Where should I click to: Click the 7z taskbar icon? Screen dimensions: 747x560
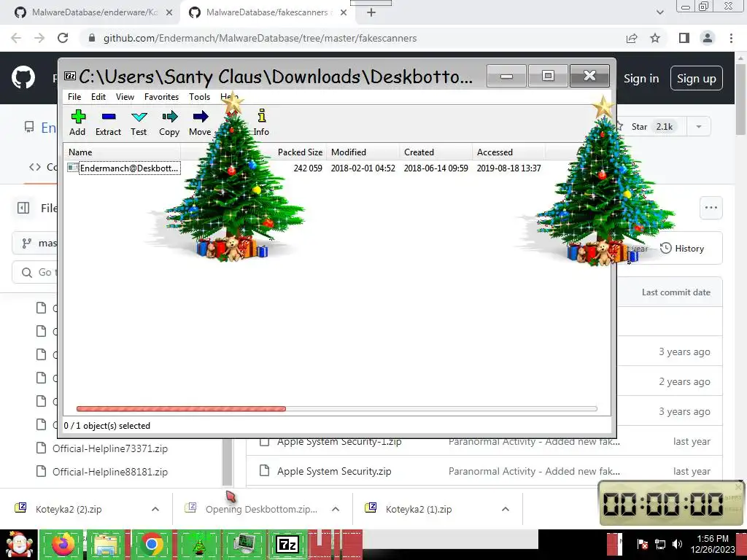[287, 545]
